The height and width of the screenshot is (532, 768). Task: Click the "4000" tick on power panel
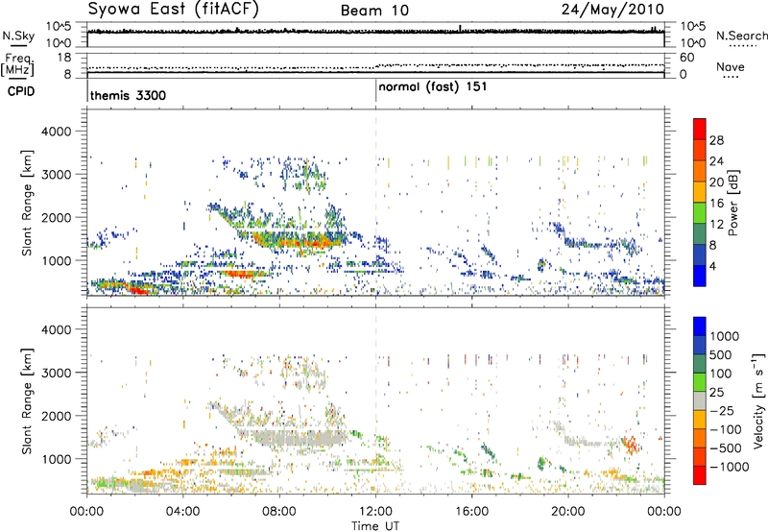57,132
